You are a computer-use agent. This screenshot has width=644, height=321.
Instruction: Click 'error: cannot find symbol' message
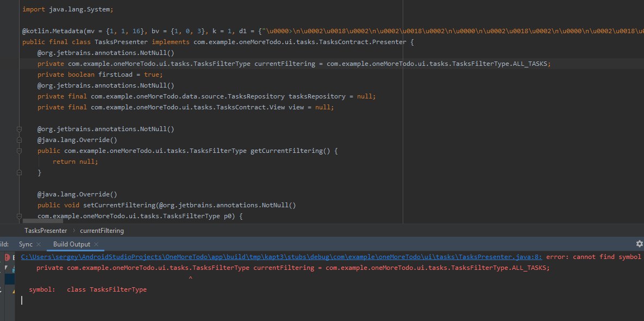pyautogui.click(x=593, y=257)
